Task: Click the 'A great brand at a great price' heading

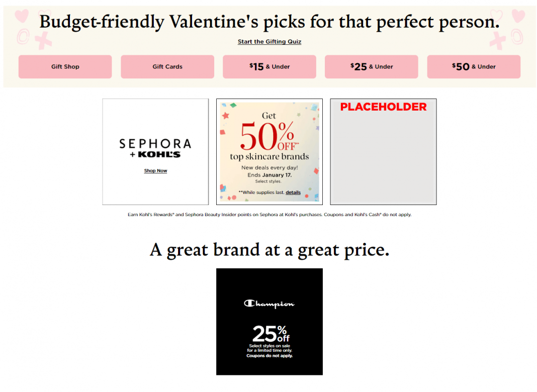Action: tap(270, 250)
